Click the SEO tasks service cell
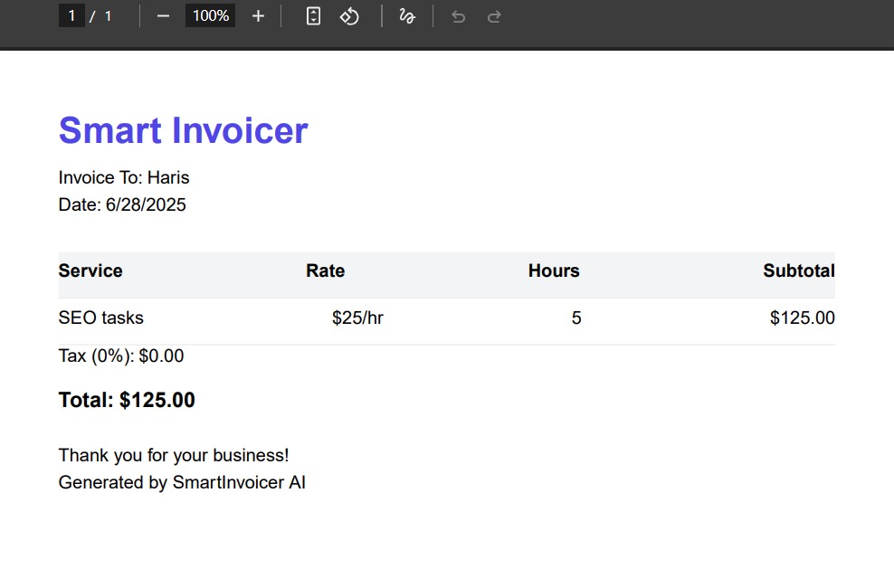The width and height of the screenshot is (894, 588). click(101, 318)
